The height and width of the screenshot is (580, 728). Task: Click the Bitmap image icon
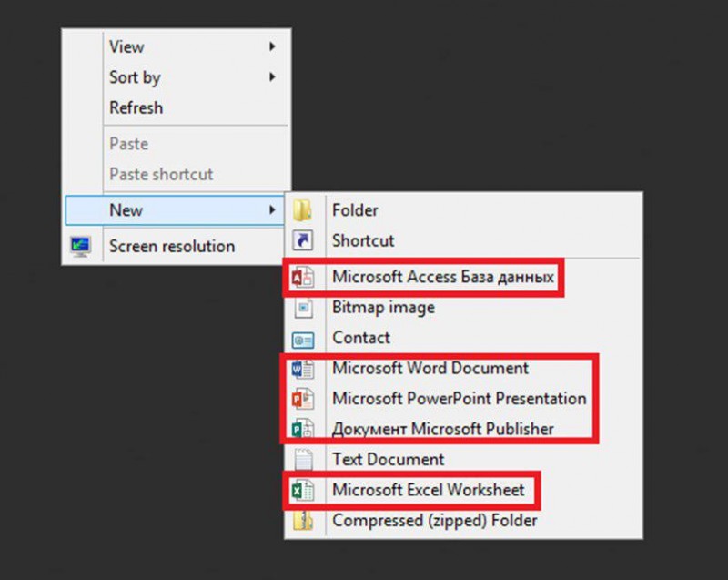(x=304, y=308)
